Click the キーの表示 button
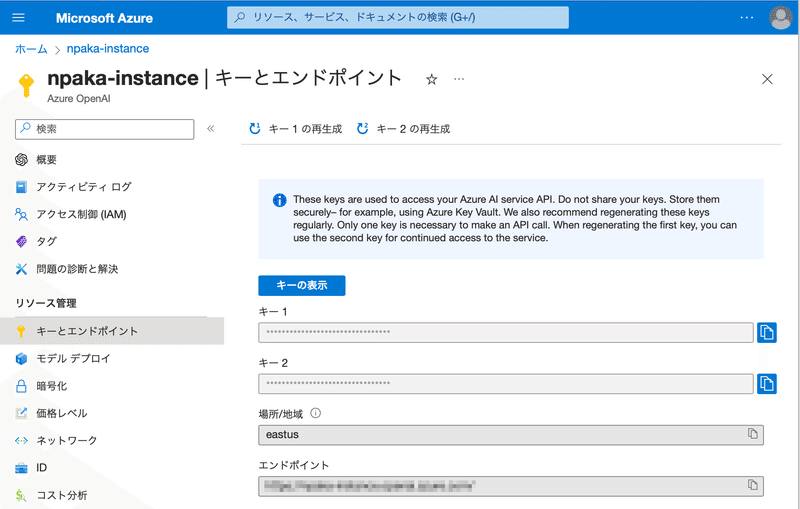 coord(302,285)
